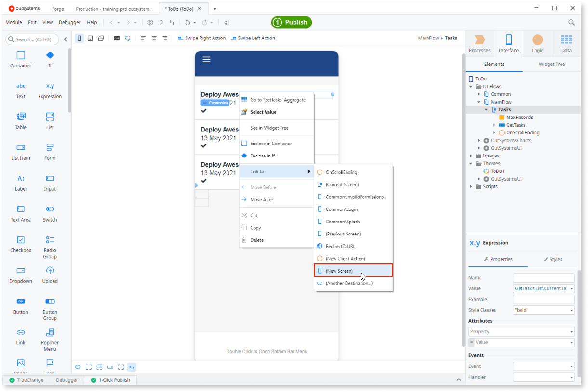The height and width of the screenshot is (392, 588).
Task: Select the Button widget in the toolbox
Action: point(20,305)
